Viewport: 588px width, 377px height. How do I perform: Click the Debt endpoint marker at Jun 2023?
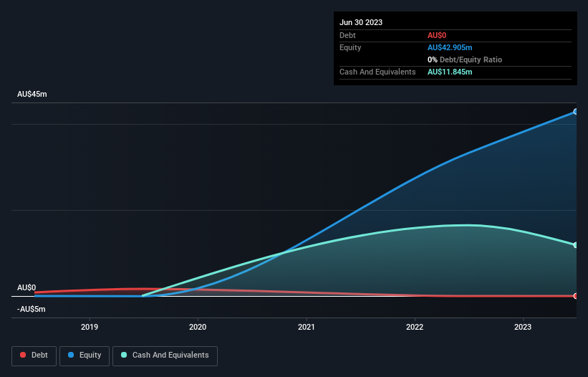pyautogui.click(x=576, y=296)
